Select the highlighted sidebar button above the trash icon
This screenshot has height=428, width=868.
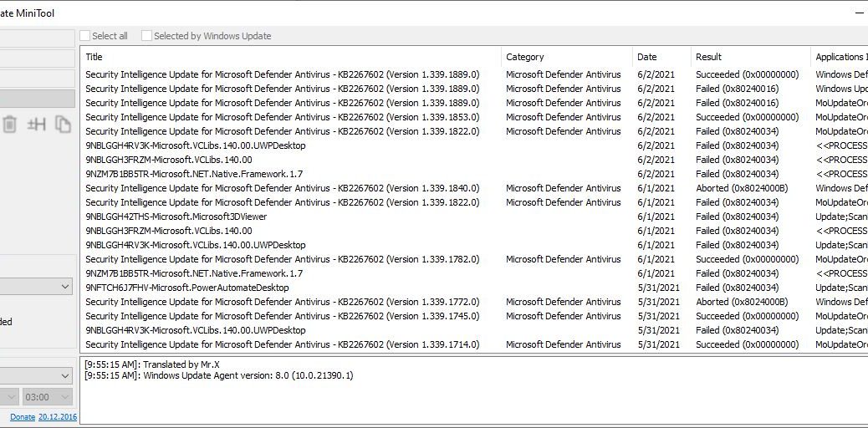pos(37,99)
